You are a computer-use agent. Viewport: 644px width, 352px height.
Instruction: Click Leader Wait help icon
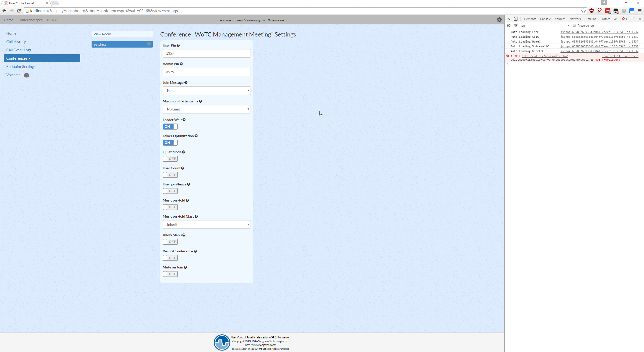[x=184, y=120]
